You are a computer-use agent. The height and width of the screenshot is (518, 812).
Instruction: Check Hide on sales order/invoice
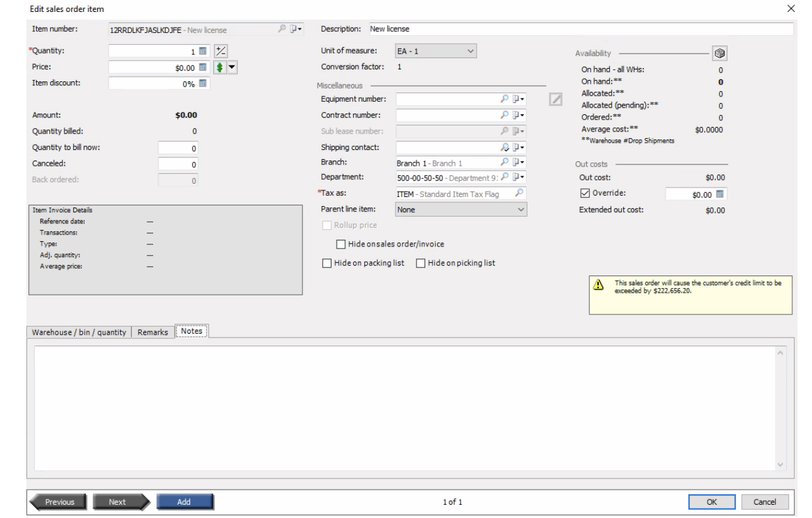click(x=341, y=244)
